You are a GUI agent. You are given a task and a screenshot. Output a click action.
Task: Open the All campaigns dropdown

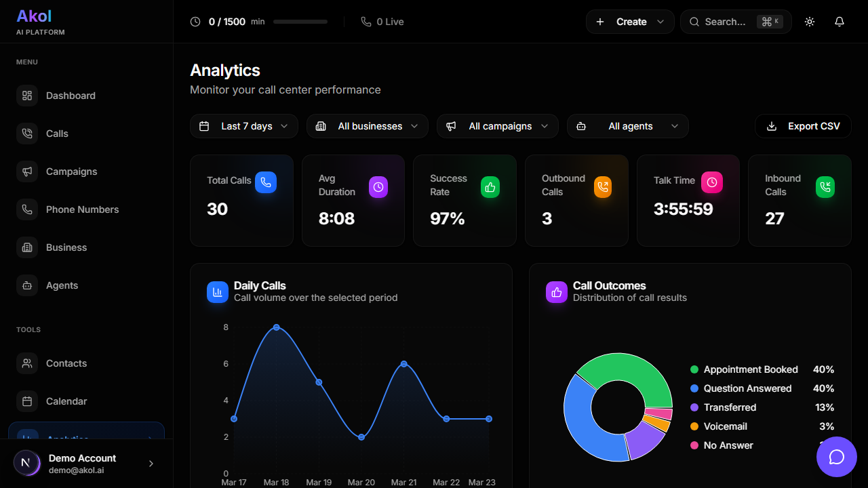497,126
